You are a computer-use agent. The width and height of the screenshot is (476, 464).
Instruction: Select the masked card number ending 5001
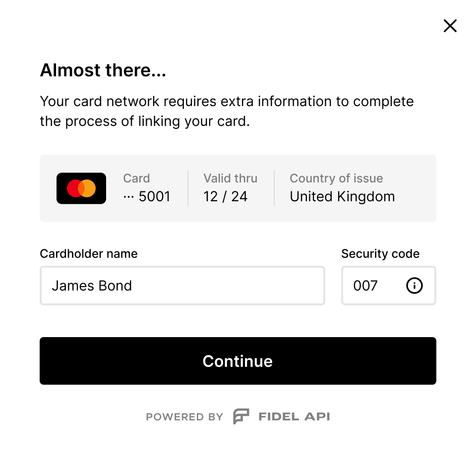pos(147,197)
